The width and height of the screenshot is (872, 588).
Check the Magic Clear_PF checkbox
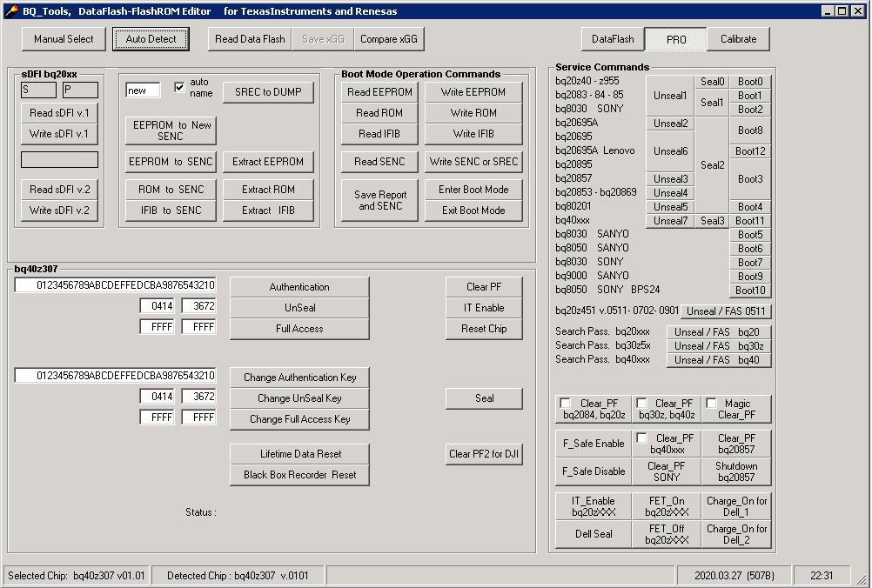(x=711, y=403)
